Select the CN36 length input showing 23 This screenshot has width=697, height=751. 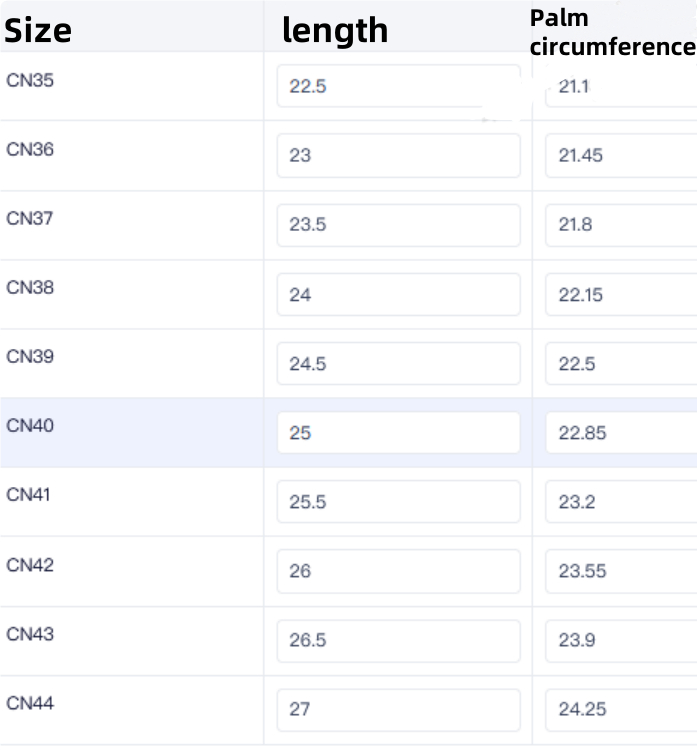pos(398,156)
